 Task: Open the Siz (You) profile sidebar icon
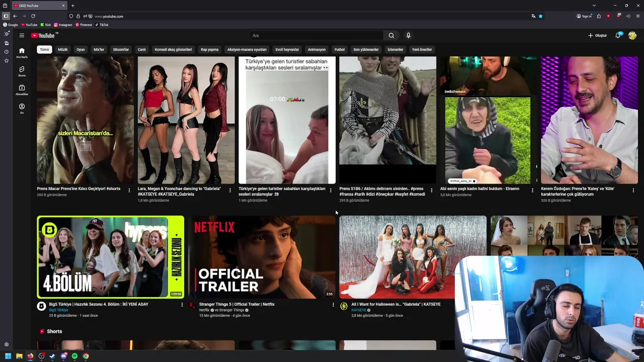22,108
